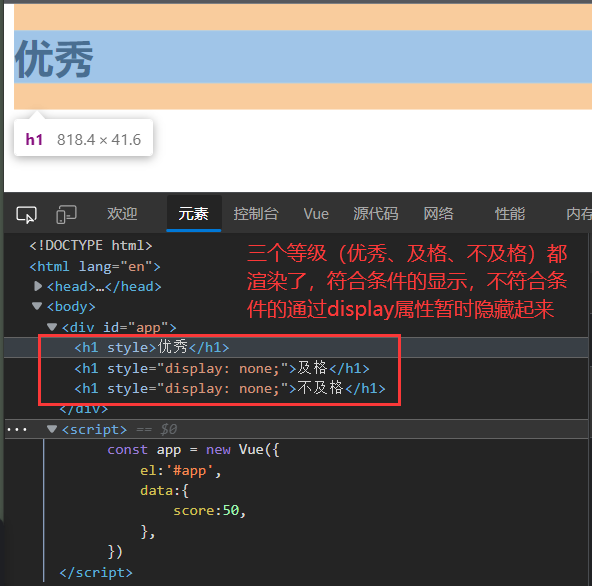
Task: Open the 控制台 tab
Action: coord(256,214)
